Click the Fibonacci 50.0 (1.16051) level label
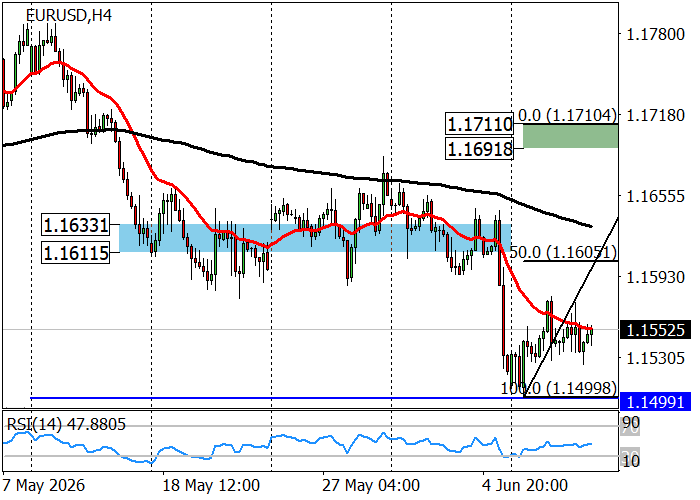The width and height of the screenshot is (700, 500). (563, 252)
